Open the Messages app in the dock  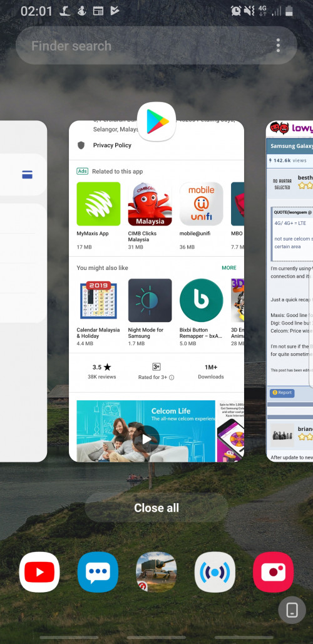98,572
